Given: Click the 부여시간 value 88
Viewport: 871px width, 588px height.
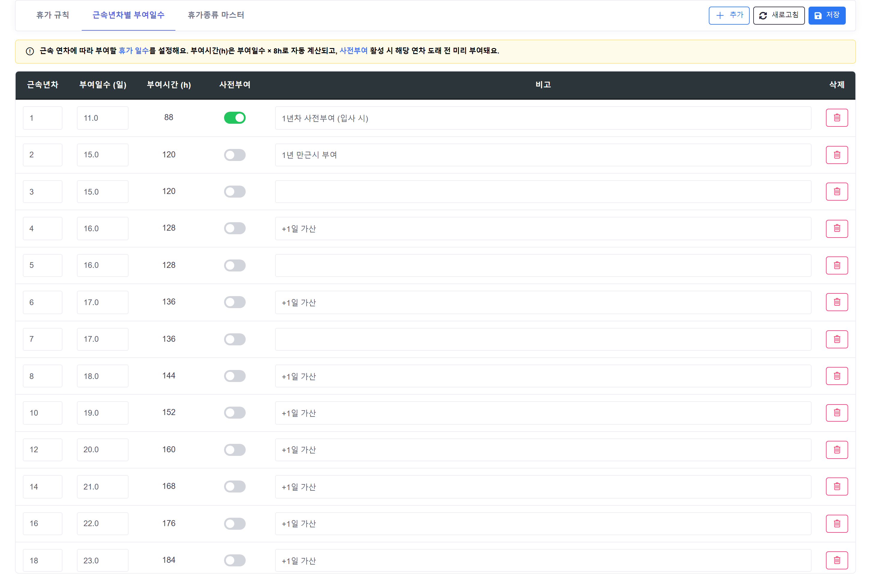Looking at the screenshot, I should click(x=169, y=117).
